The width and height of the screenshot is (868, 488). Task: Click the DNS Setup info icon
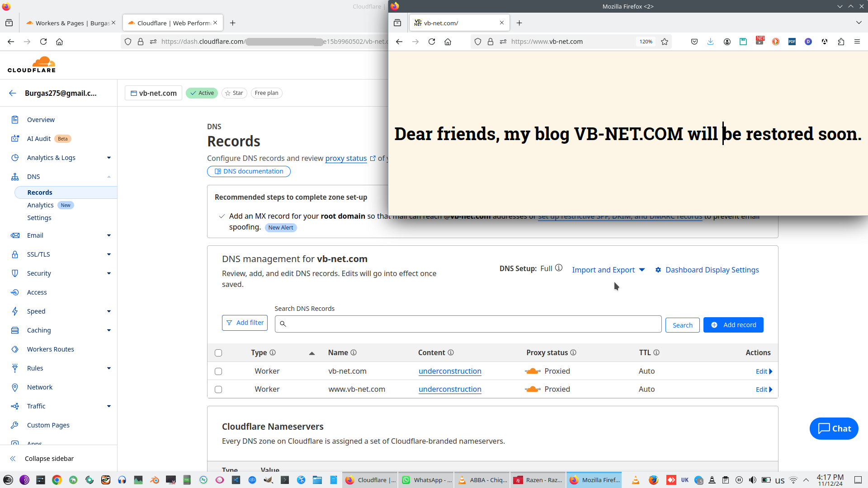tap(559, 268)
